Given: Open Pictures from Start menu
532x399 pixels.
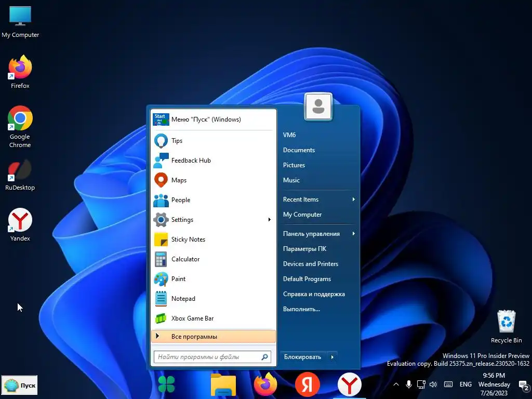Looking at the screenshot, I should (294, 165).
